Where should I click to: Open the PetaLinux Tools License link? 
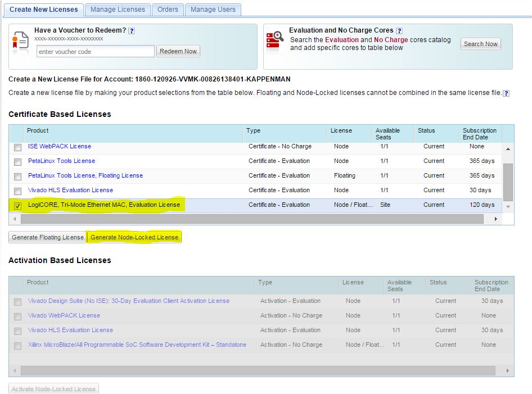tap(61, 161)
